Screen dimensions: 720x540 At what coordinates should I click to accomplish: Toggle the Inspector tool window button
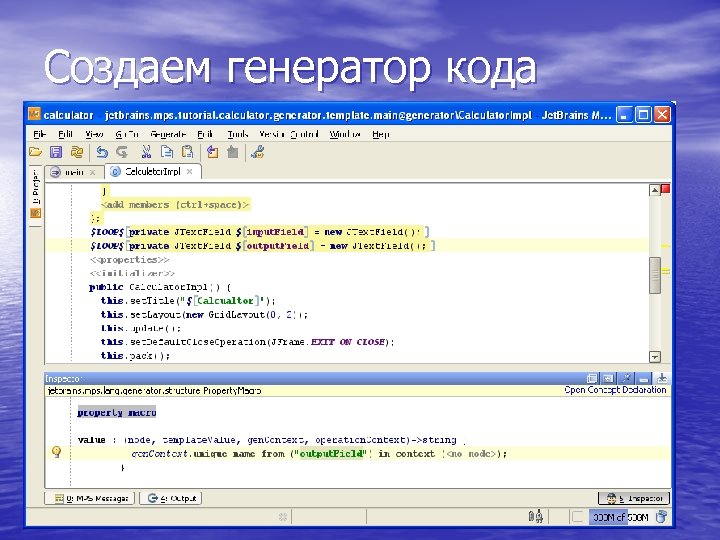[x=634, y=498]
